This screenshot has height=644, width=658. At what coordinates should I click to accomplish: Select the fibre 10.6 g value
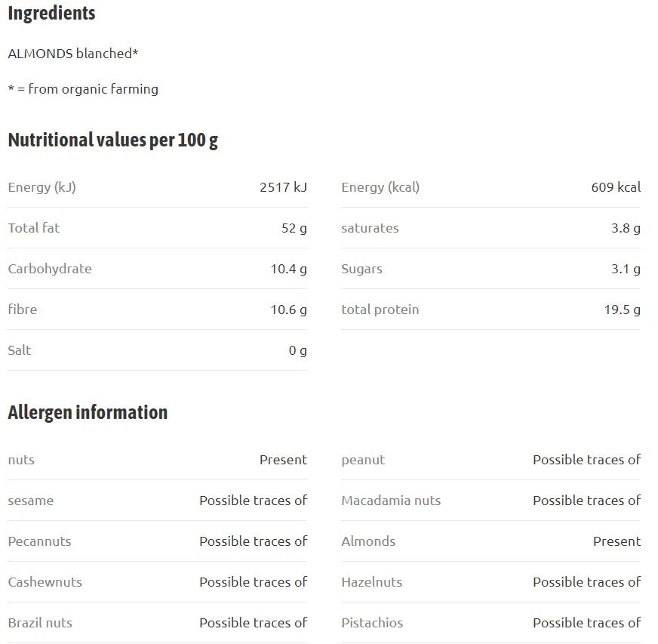click(288, 310)
